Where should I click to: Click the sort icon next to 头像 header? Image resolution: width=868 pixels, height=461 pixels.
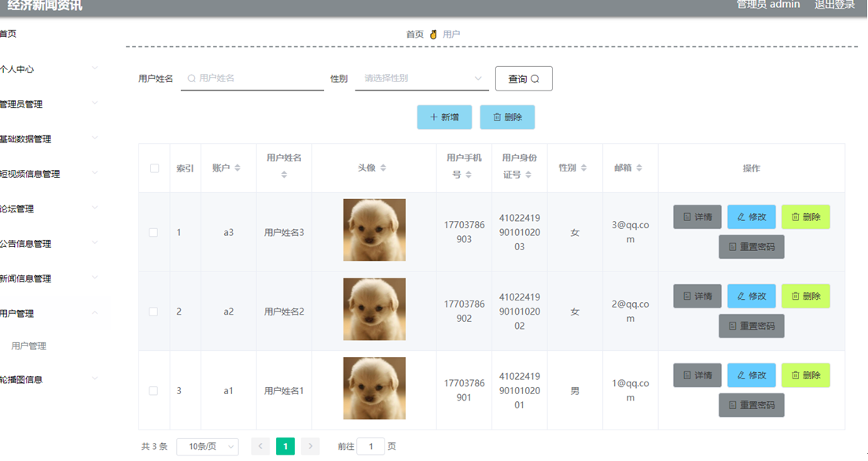click(383, 168)
